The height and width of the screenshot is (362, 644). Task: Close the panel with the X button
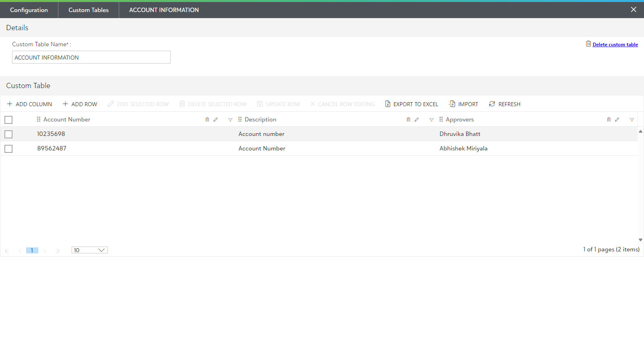[634, 10]
